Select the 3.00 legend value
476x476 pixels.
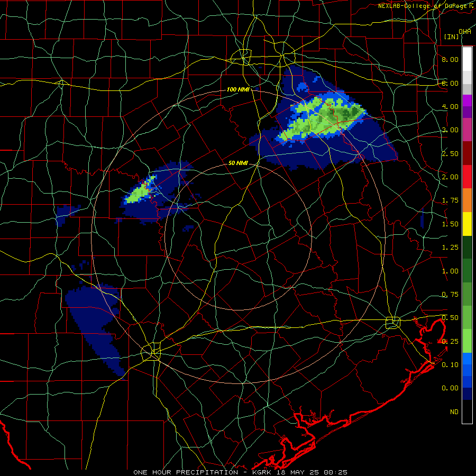tap(450, 130)
